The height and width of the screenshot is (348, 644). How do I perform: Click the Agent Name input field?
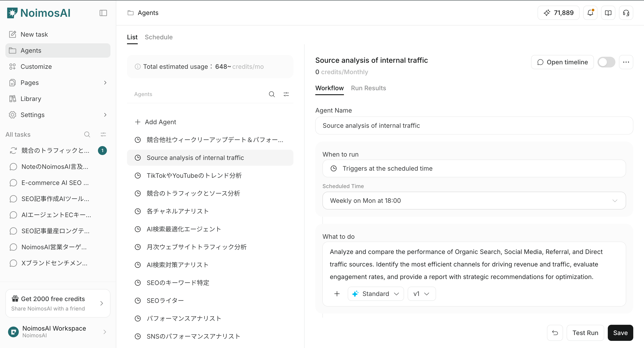tap(474, 126)
